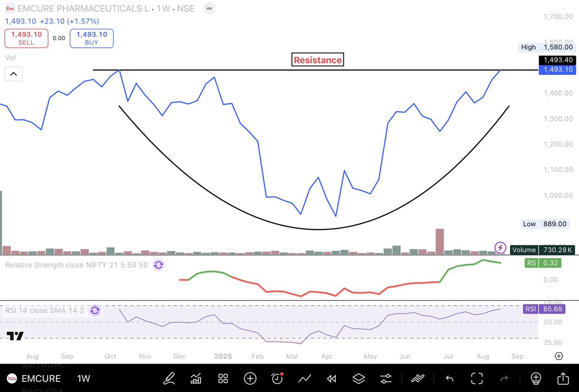Undo last action arrow
579x392 pixels.
tap(449, 379)
